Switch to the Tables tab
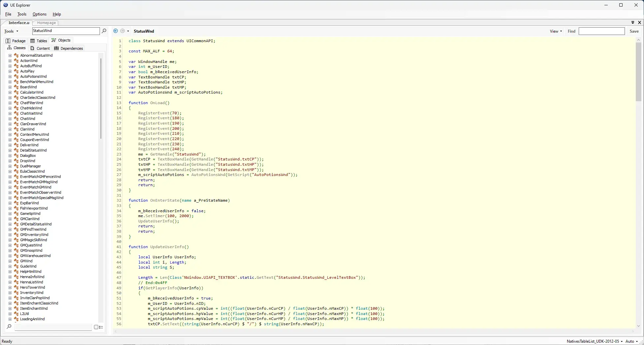This screenshot has height=345, width=644. coord(39,41)
